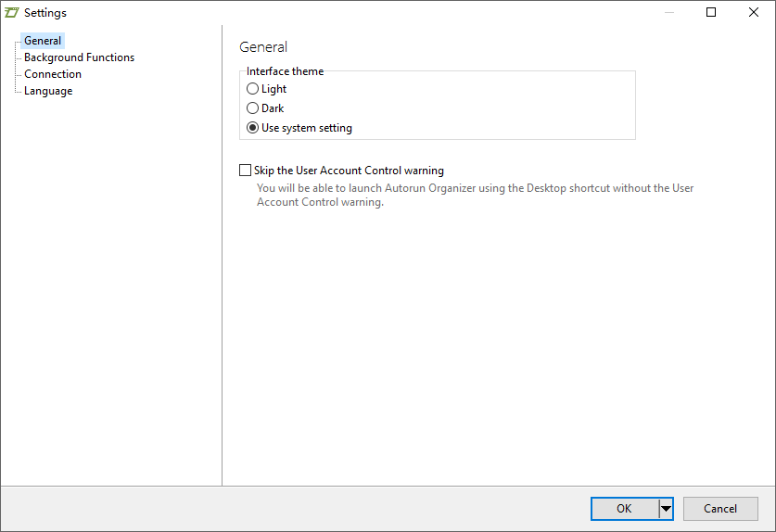776x532 pixels.
Task: Confirm settings with the OK button
Action: [x=625, y=509]
